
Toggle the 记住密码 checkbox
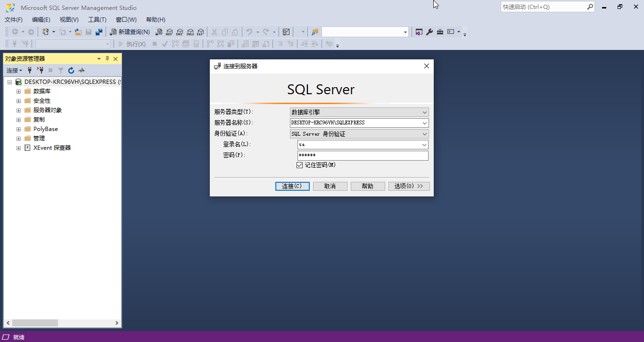tap(299, 165)
